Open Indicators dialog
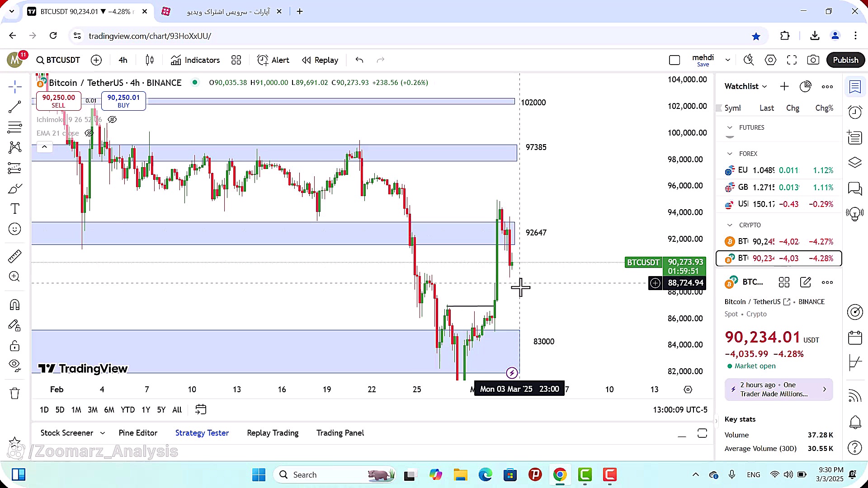The width and height of the screenshot is (868, 488). click(x=195, y=60)
